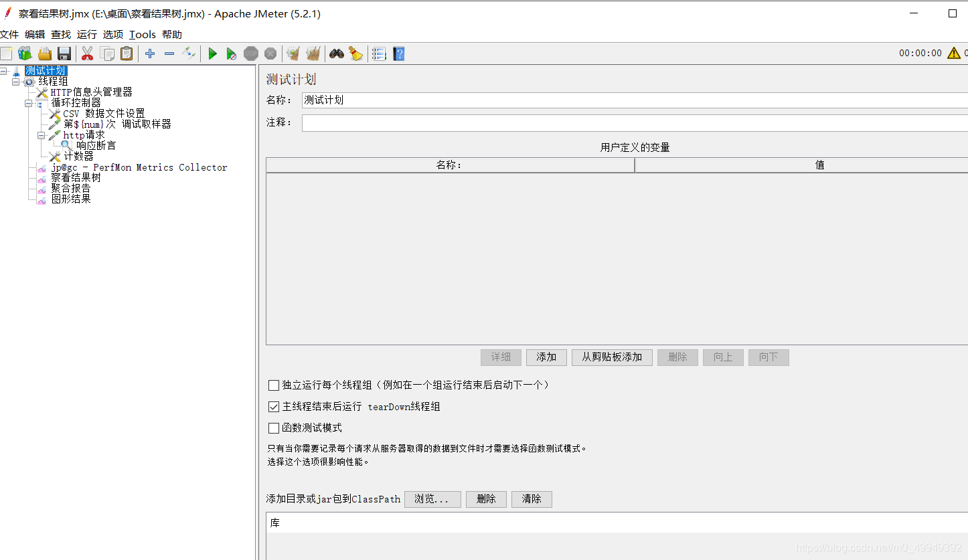
Task: Click the yellow warning triangle icon
Action: (954, 53)
